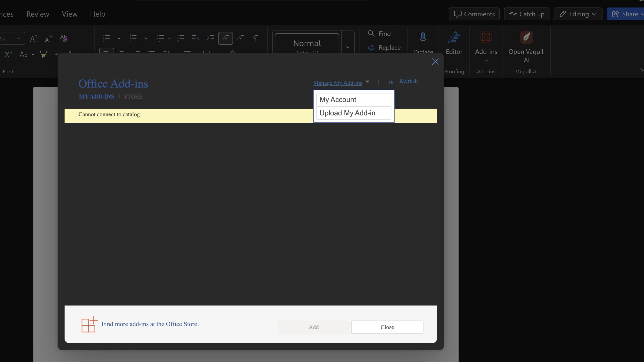Click the Close button in dialog
This screenshot has width=644, height=362.
click(x=387, y=327)
